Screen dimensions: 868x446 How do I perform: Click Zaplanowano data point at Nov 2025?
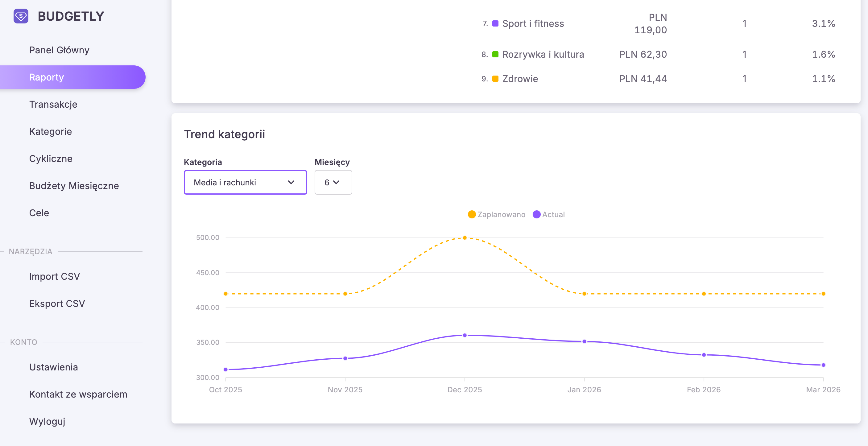pos(345,294)
